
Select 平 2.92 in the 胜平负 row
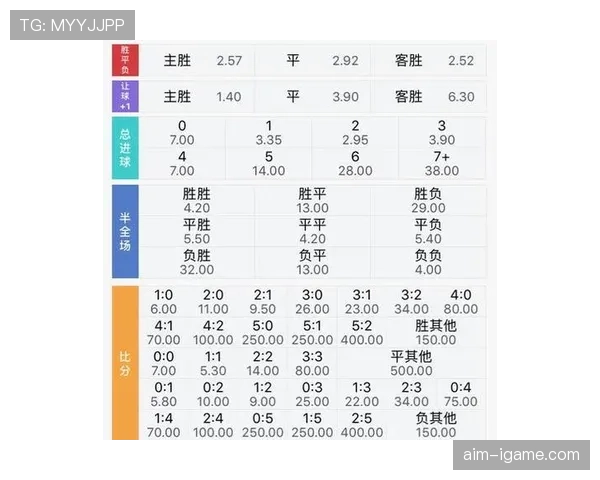[313, 60]
